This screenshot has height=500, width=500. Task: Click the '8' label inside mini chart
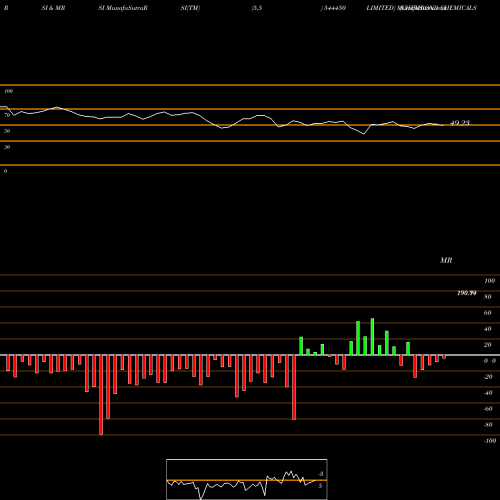(x=321, y=474)
